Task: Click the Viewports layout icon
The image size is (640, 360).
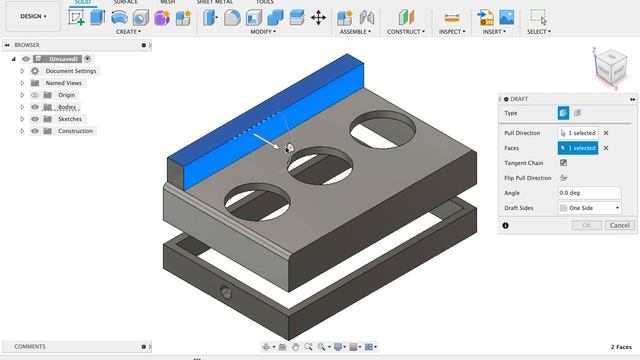Action: tap(369, 347)
